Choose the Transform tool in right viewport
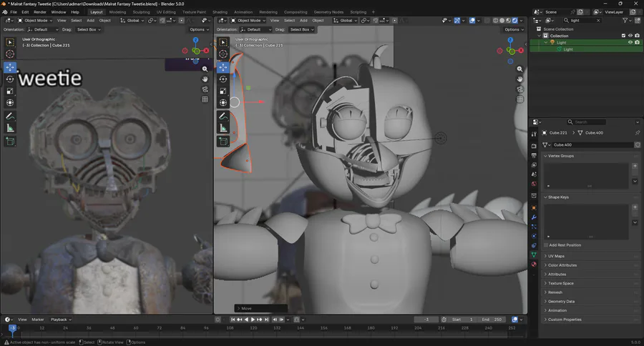 223,103
